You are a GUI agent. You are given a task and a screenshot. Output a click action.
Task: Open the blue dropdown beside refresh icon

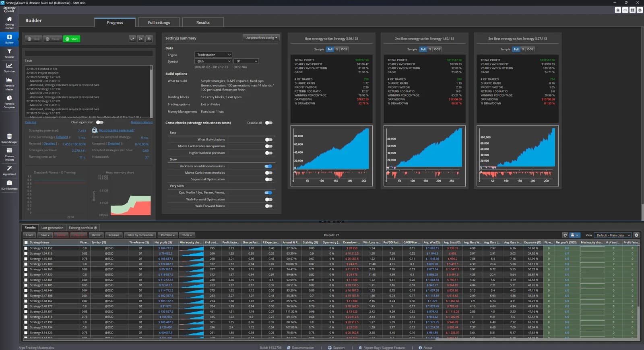pos(575,235)
